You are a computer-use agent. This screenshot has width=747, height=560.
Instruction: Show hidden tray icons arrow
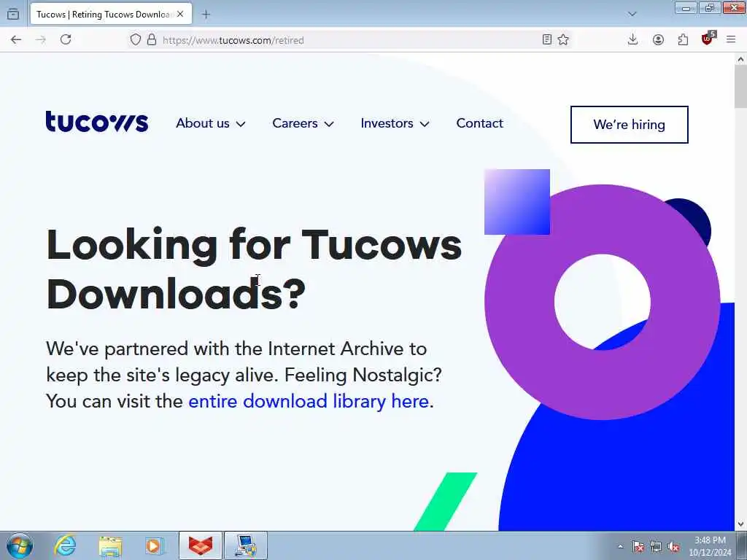pos(620,546)
